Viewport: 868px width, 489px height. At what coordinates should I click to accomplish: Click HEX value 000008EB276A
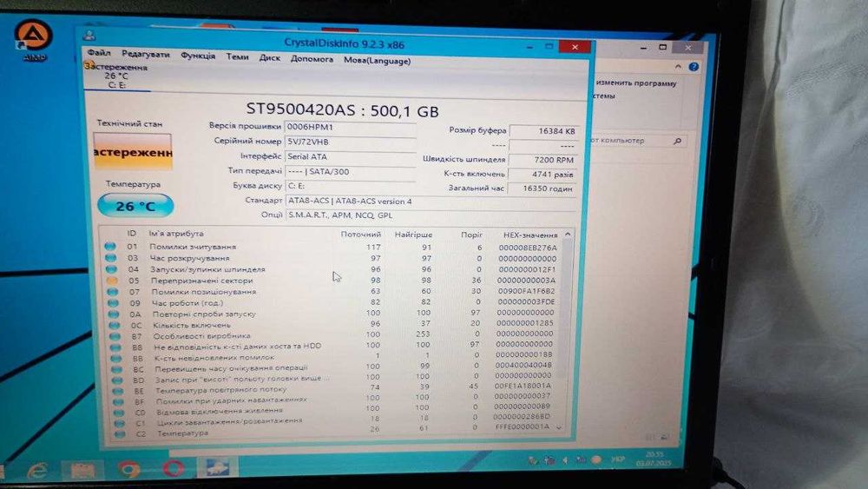528,248
